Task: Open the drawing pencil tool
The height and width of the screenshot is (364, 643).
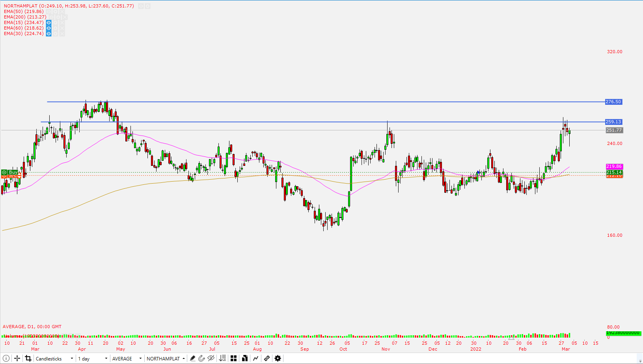Action: coord(192,358)
